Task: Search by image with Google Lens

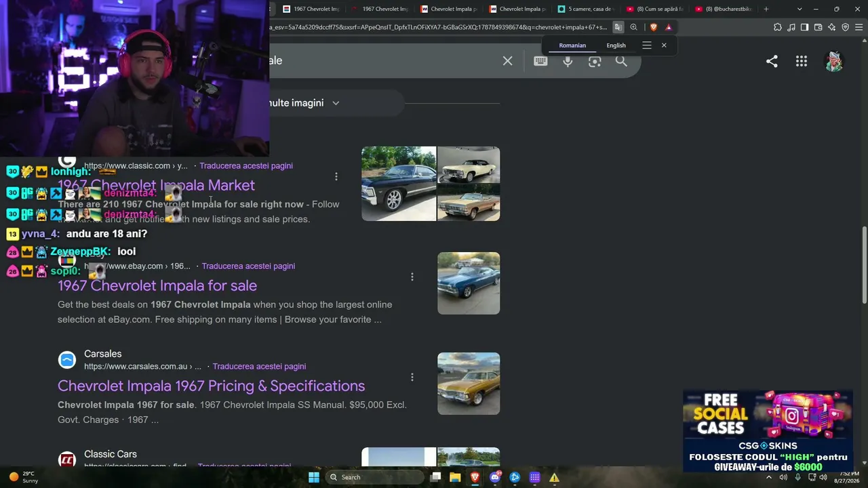Action: click(x=595, y=61)
